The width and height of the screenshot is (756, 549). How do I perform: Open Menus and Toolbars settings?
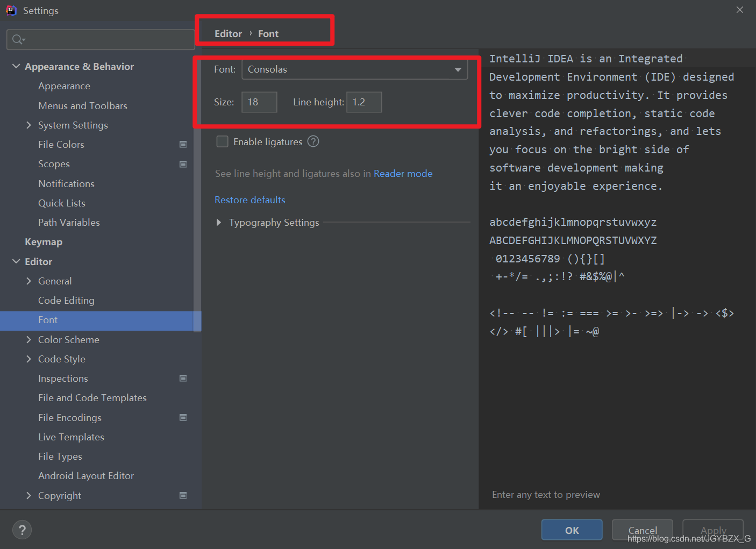pyautogui.click(x=83, y=106)
